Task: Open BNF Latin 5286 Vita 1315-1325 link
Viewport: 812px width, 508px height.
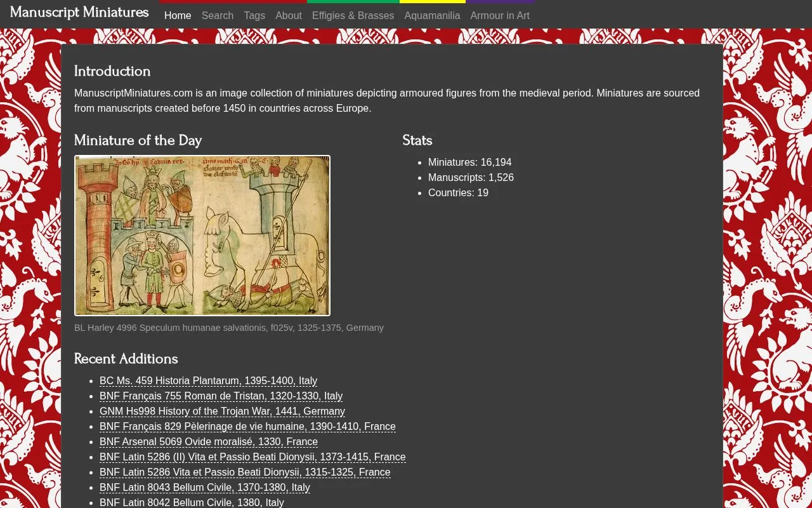Action: (245, 472)
